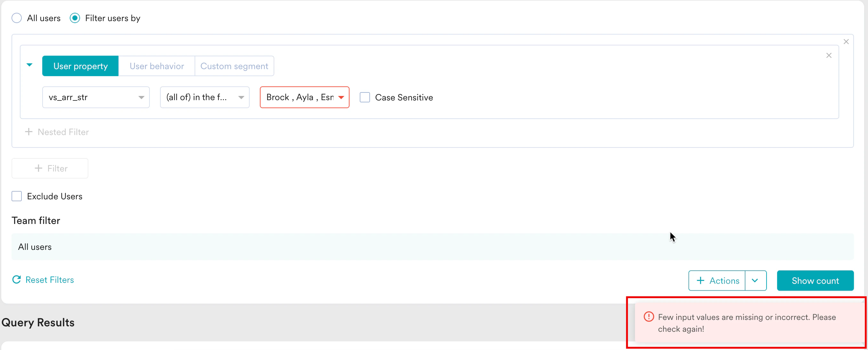This screenshot has width=868, height=350.
Task: Click the red error alert icon
Action: [x=648, y=317]
